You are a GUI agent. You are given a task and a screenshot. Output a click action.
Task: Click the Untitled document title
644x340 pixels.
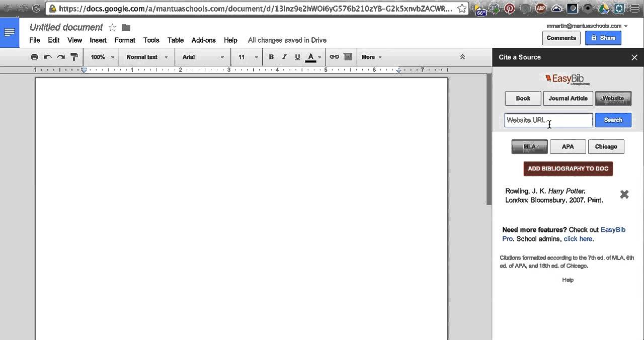pyautogui.click(x=66, y=28)
